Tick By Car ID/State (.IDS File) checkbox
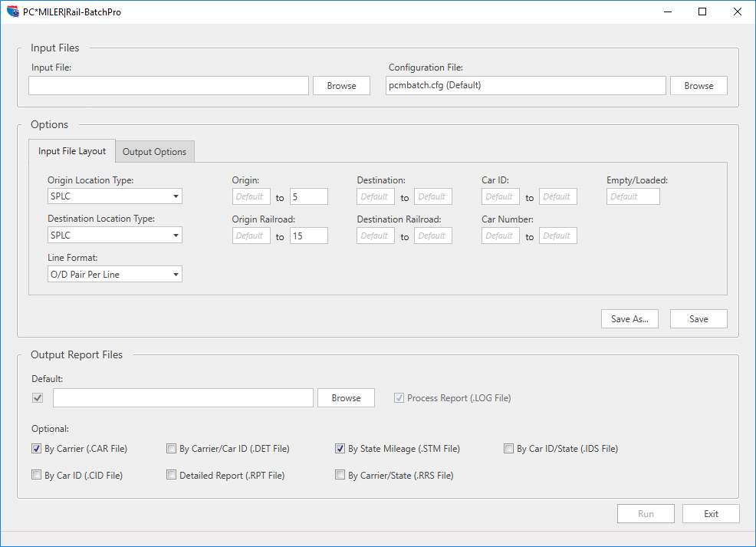This screenshot has height=547, width=756. pos(509,449)
